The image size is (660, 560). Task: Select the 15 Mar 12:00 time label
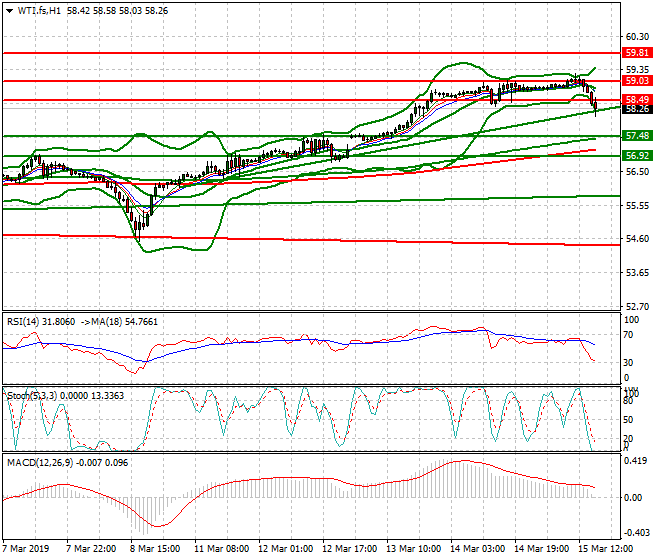point(605,549)
